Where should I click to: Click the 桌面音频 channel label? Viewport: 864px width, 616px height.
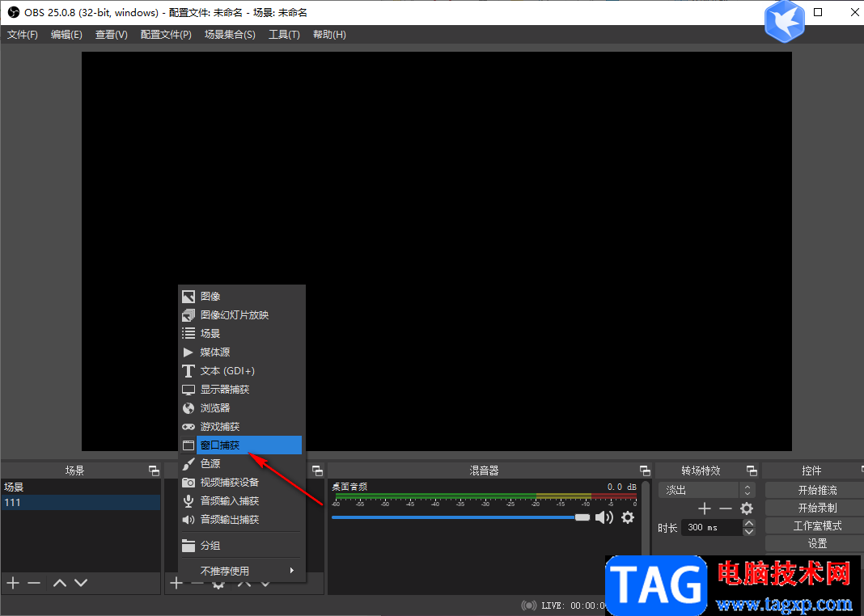pos(349,487)
